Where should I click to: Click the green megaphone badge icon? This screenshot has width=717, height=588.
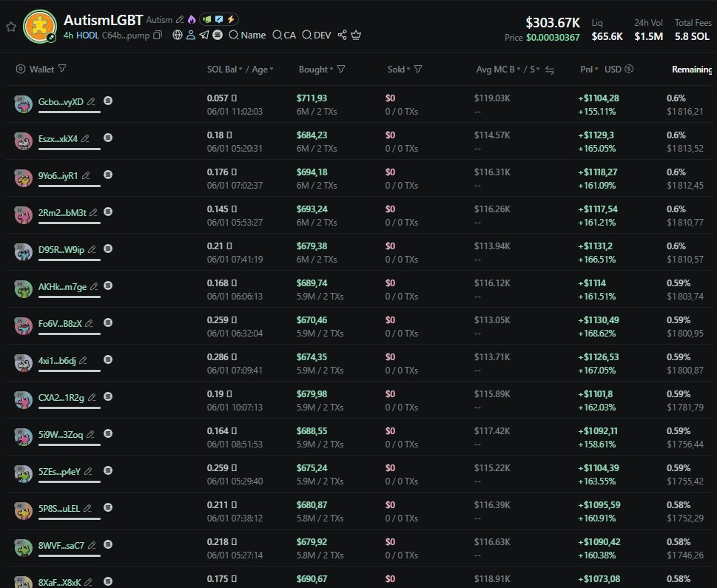pos(207,19)
